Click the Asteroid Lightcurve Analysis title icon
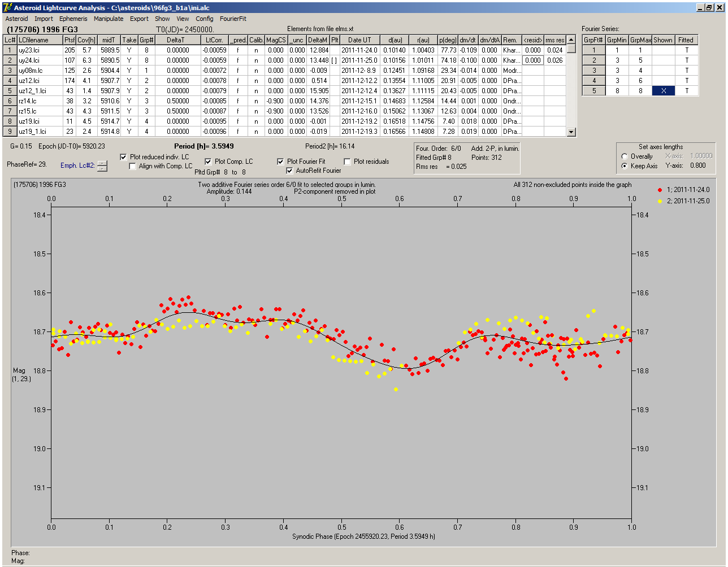The width and height of the screenshot is (728, 567). tap(7, 7)
